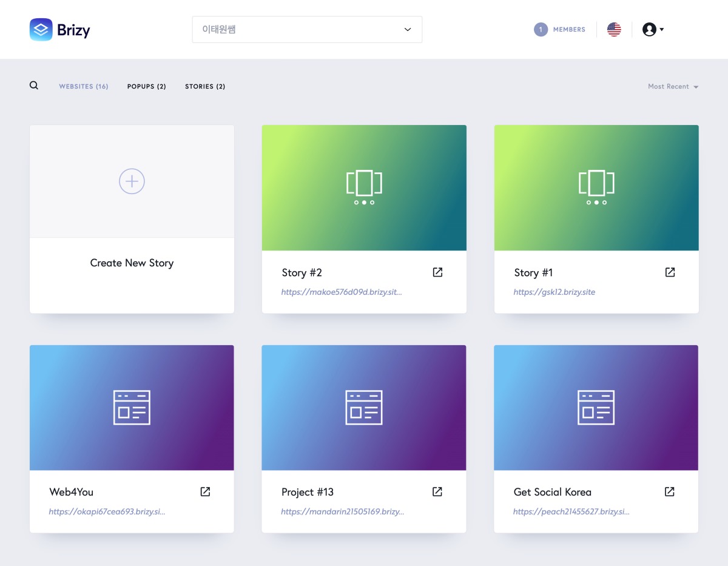Switch to the POPUPS tab

pyautogui.click(x=146, y=86)
